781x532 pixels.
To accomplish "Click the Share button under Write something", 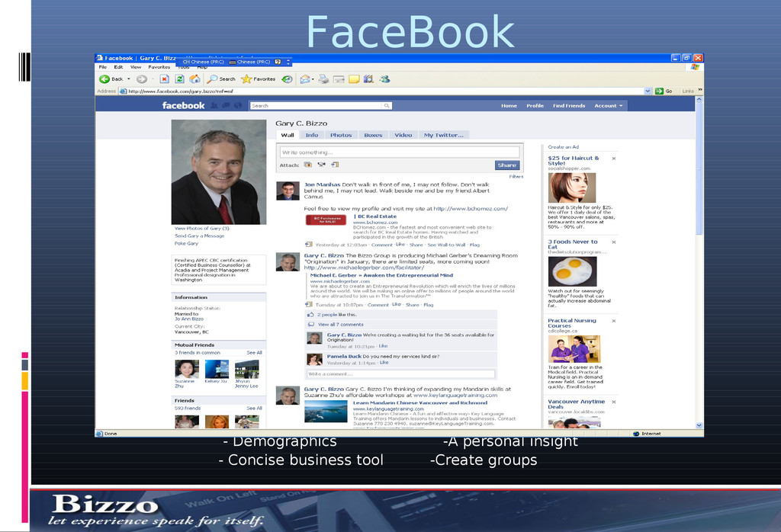I will (x=507, y=165).
